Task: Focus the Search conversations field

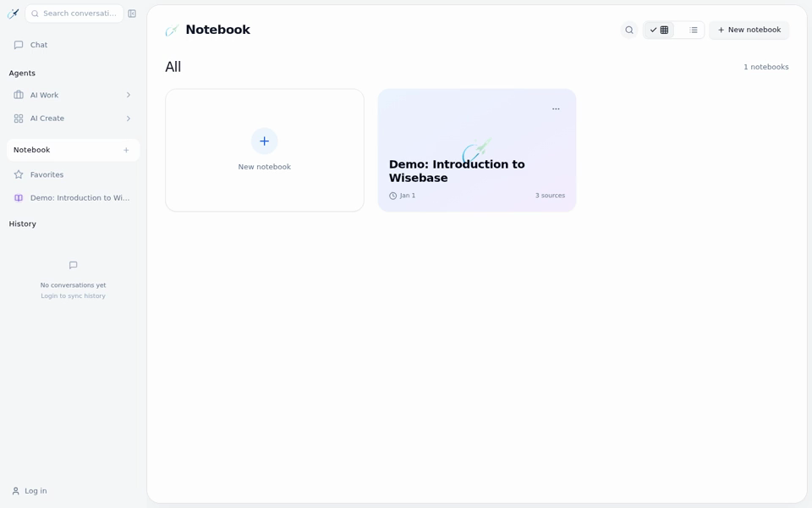Action: (x=74, y=14)
